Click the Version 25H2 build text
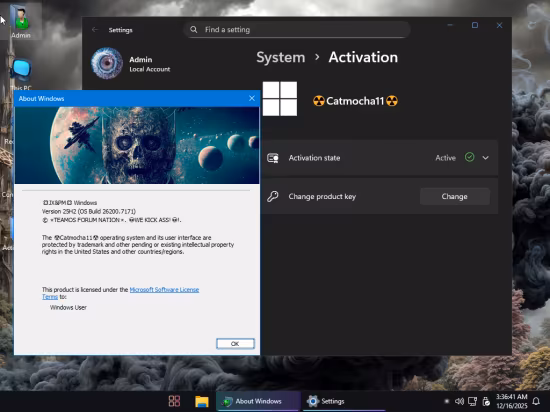 (x=89, y=211)
